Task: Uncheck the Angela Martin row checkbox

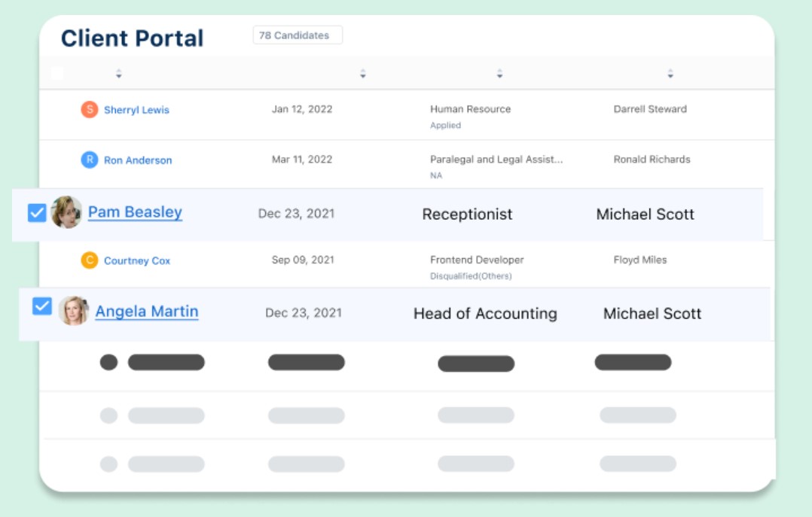Action: coord(42,306)
